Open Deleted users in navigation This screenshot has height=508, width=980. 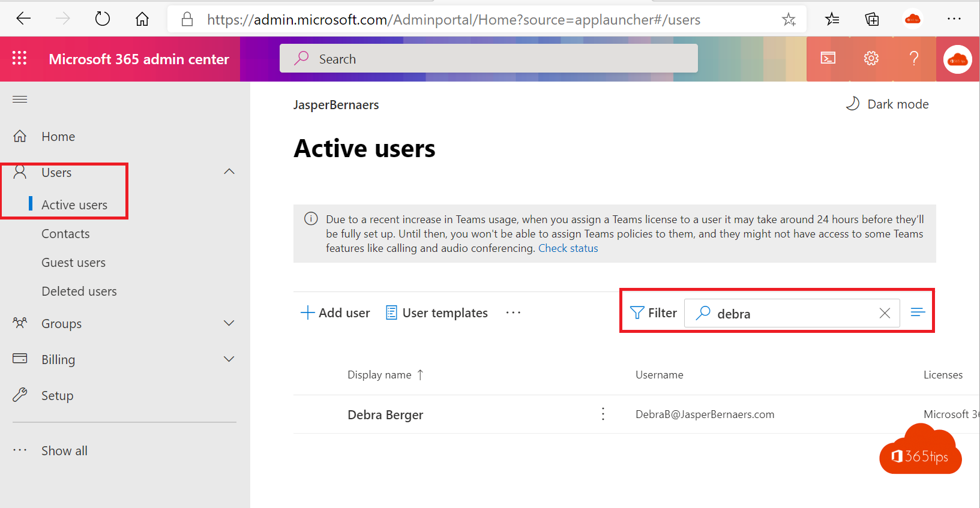[79, 291]
